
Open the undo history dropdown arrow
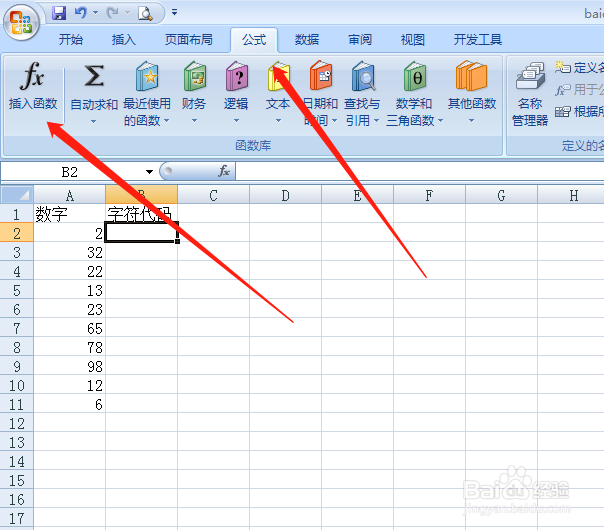pos(95,13)
